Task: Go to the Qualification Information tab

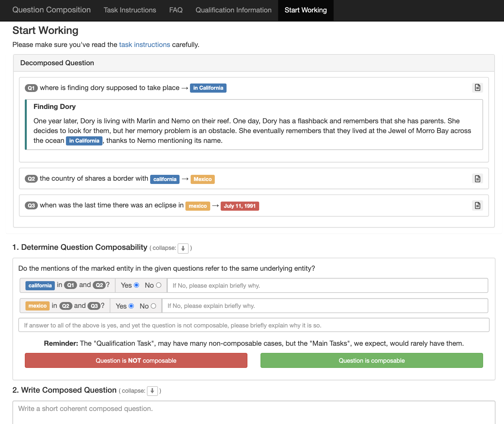Action: (233, 10)
